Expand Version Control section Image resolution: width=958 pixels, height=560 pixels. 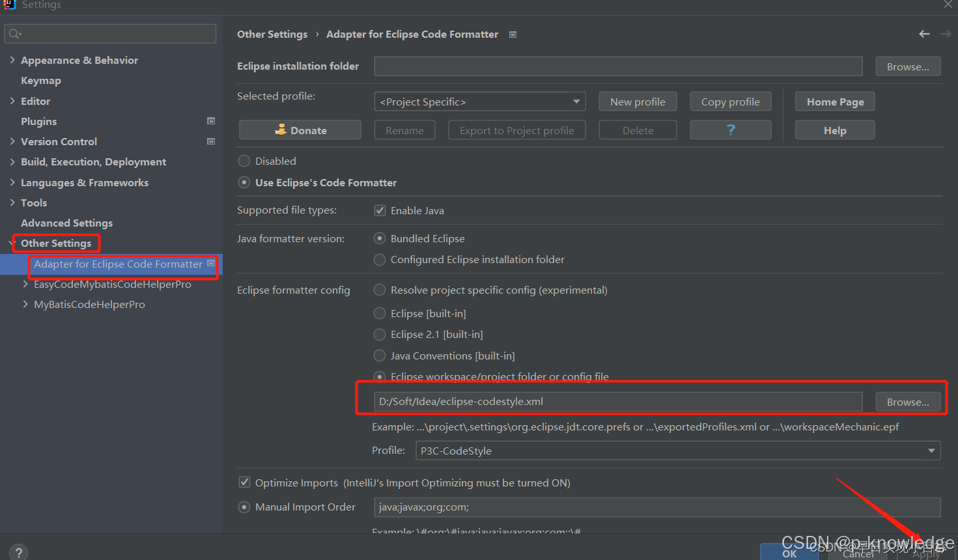coord(12,141)
